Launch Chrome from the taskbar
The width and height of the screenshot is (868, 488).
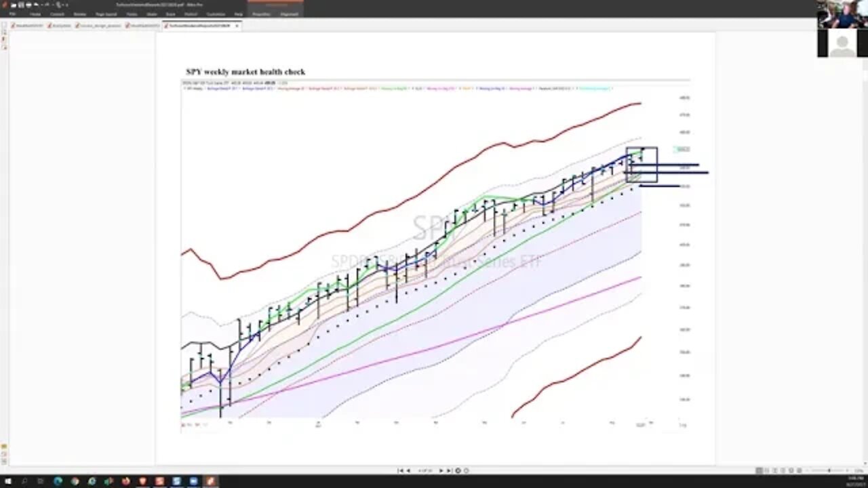point(75,481)
